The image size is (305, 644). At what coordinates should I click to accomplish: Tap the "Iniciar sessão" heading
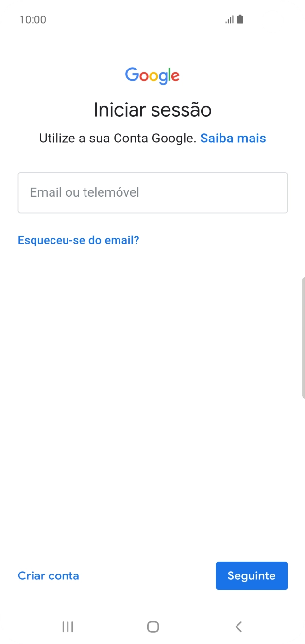tap(152, 109)
